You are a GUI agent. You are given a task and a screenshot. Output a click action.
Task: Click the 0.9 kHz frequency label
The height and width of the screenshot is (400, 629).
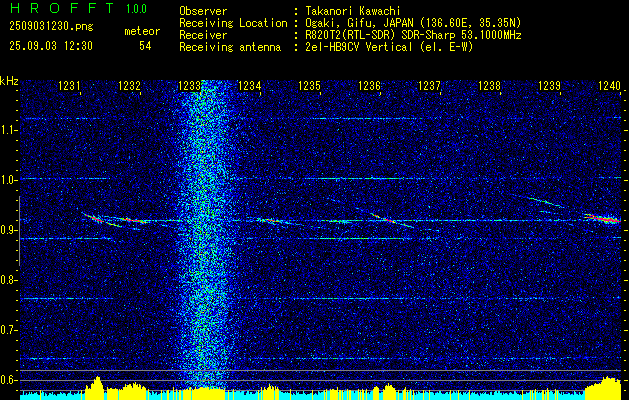coord(8,230)
